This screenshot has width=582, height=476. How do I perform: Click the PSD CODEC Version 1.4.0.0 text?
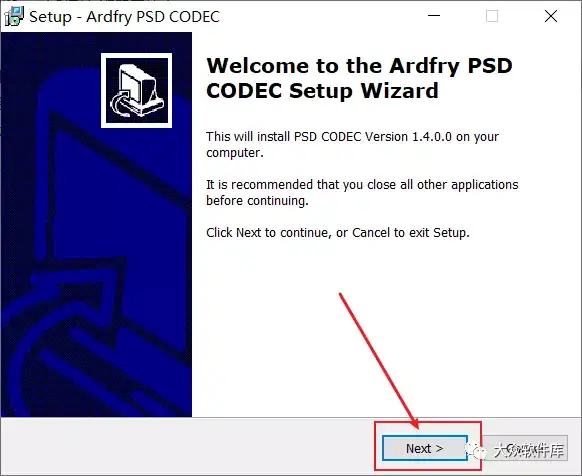tap(373, 137)
